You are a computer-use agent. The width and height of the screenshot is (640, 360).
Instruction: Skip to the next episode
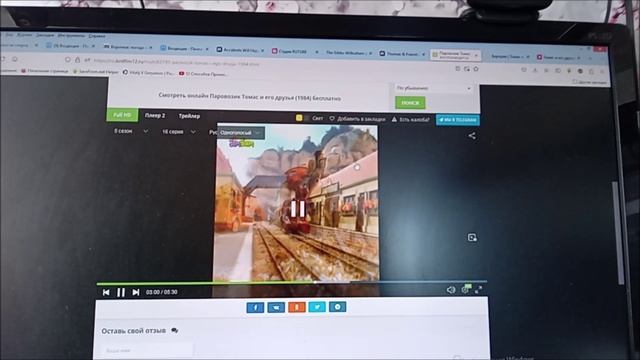(136, 292)
